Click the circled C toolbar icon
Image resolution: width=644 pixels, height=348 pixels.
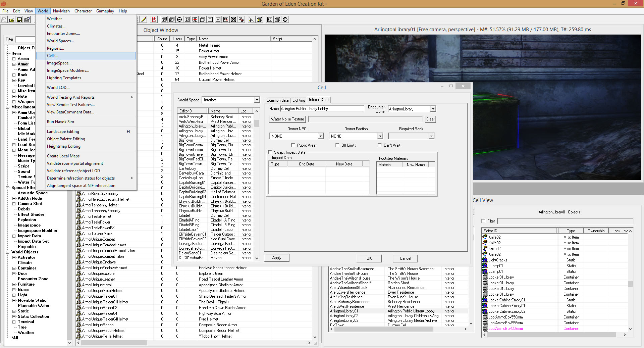285,19
